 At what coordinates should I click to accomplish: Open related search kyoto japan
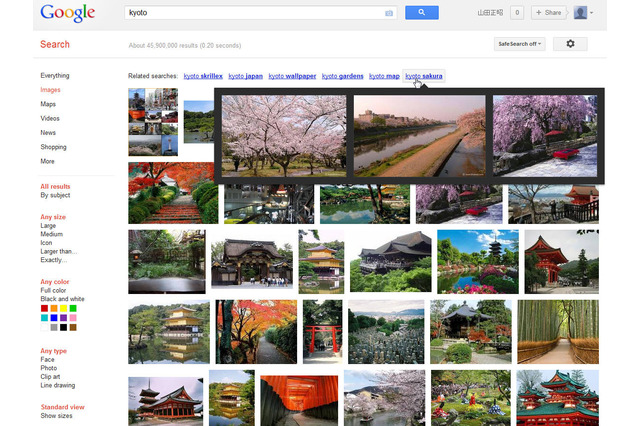coord(245,76)
